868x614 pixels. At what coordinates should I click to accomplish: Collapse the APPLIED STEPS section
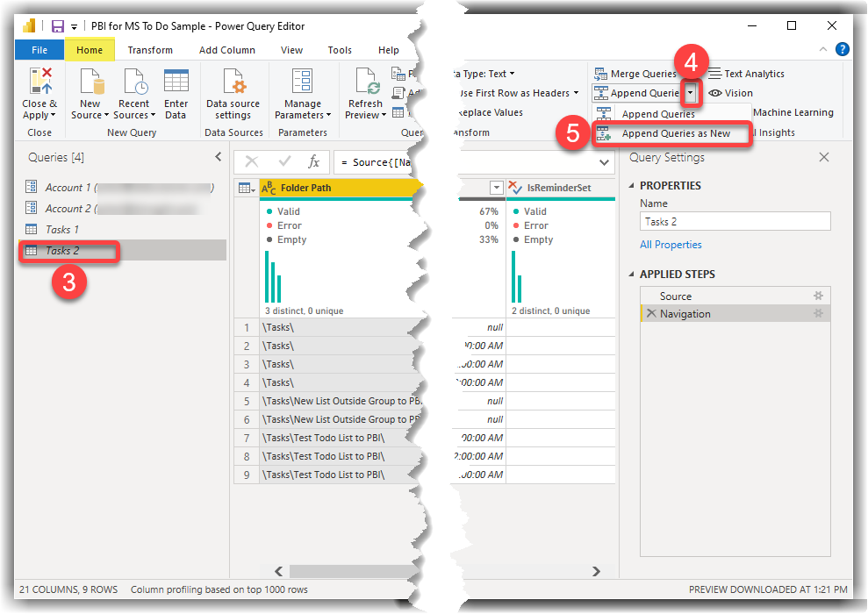pos(632,275)
